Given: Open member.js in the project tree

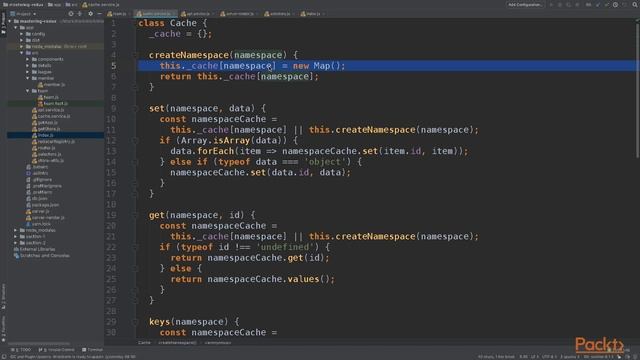Looking at the screenshot, I should pyautogui.click(x=51, y=84).
